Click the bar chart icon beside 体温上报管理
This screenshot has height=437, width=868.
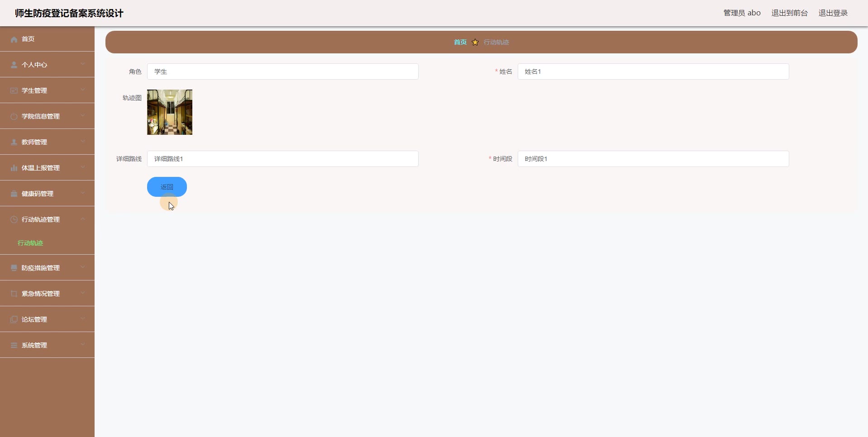coord(14,168)
